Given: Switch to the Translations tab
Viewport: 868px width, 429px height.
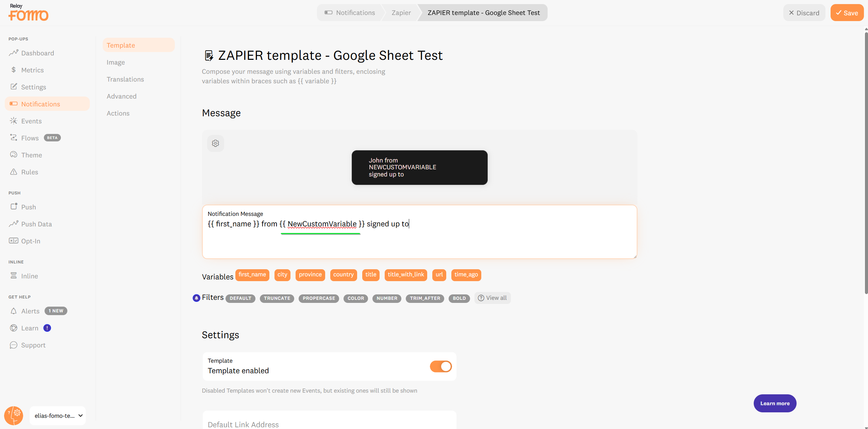Looking at the screenshot, I should coord(125,79).
